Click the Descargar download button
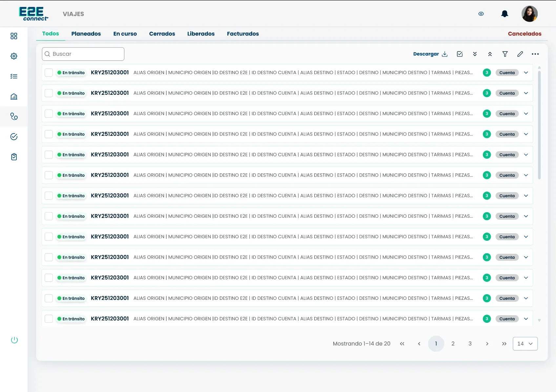 click(430, 54)
